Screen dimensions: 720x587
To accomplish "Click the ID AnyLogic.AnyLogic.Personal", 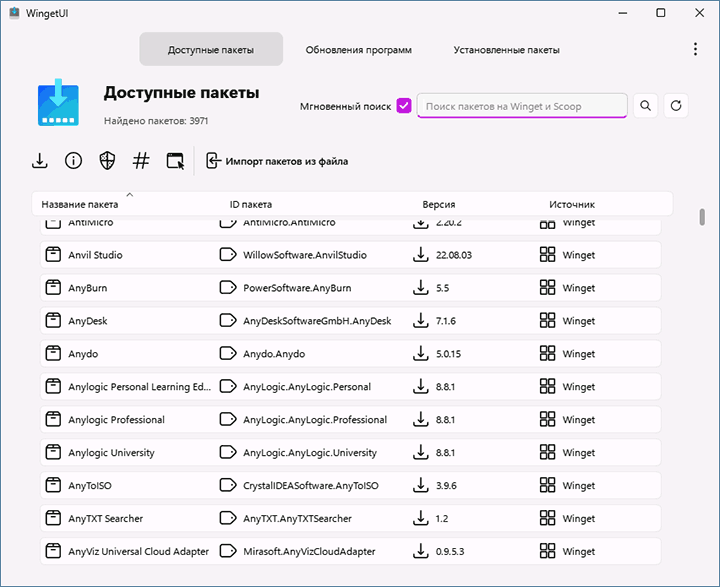I will (307, 387).
